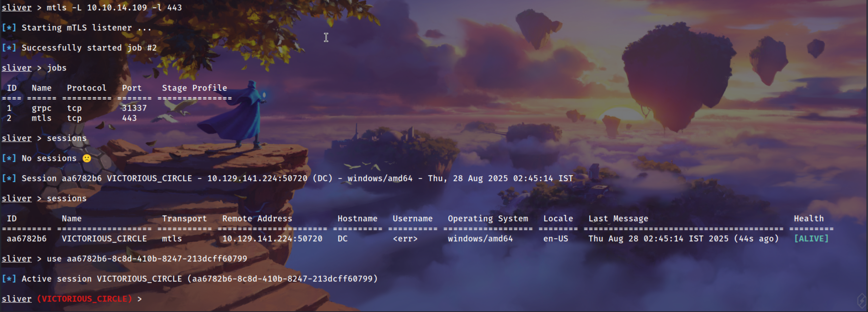Image resolution: width=868 pixels, height=312 pixels.
Task: Click the windows/amd64 value in sessions table
Action: 480,238
